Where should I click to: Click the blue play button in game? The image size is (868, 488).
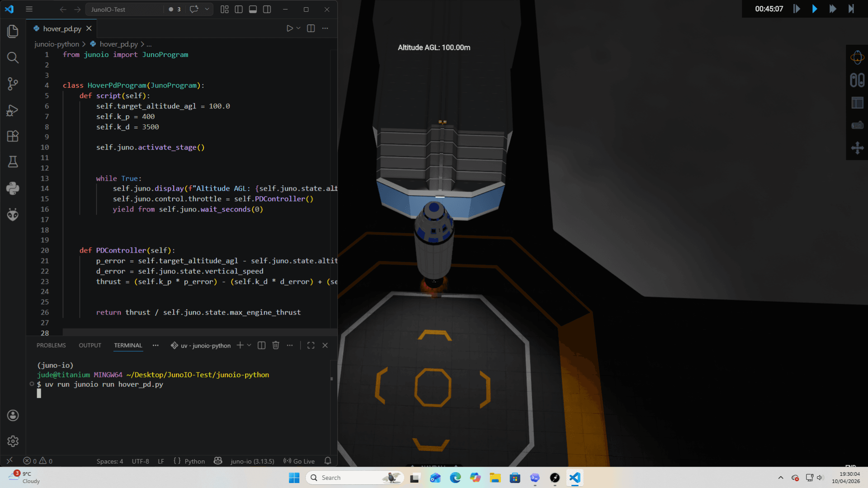click(815, 9)
